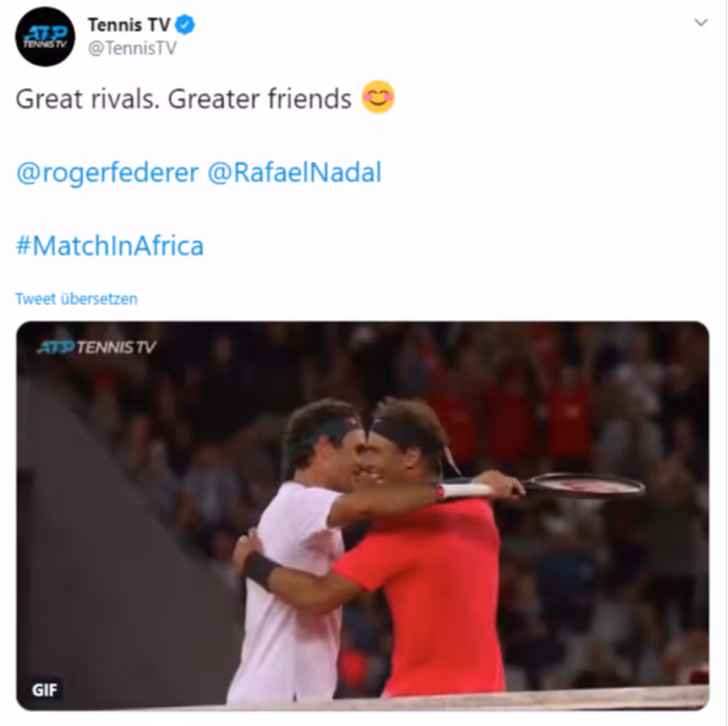Click the Tweet übersetzen link

(x=77, y=299)
